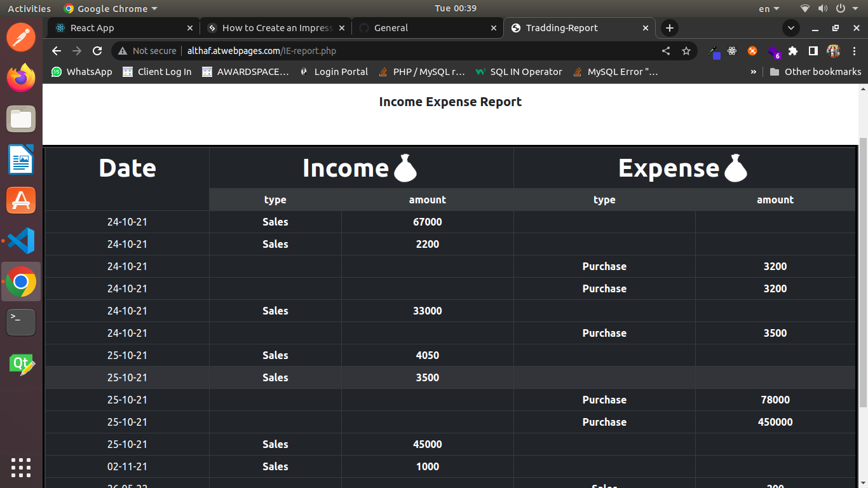Image resolution: width=868 pixels, height=488 pixels.
Task: Open the color picker eyedropper extension
Action: [714, 51]
